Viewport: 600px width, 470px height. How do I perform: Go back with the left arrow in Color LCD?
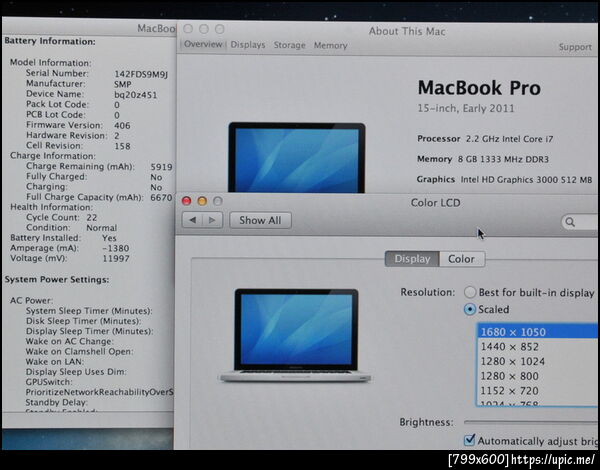tap(192, 220)
